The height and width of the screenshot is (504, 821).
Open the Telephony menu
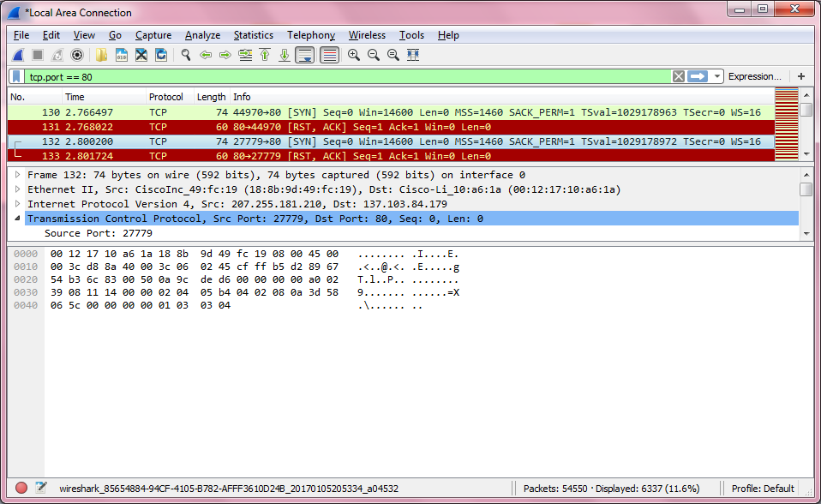pos(311,35)
